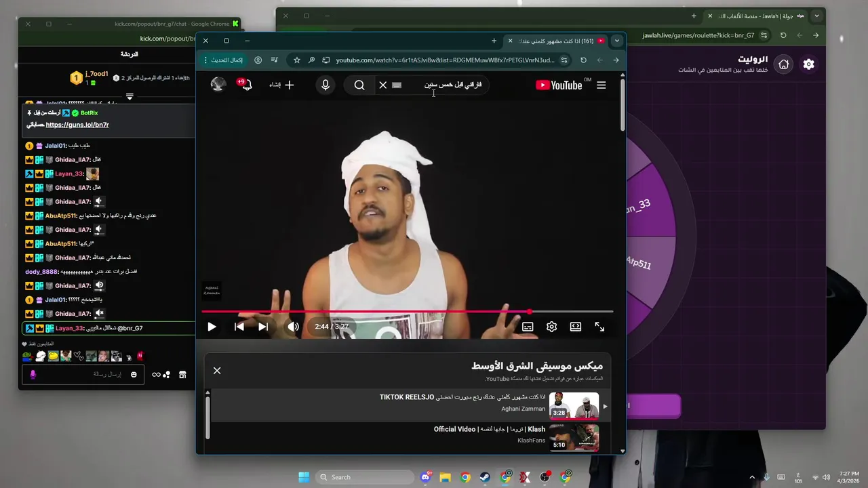The width and height of the screenshot is (868, 488).
Task: Click the purple button below the roulette wheel
Action: 652,406
